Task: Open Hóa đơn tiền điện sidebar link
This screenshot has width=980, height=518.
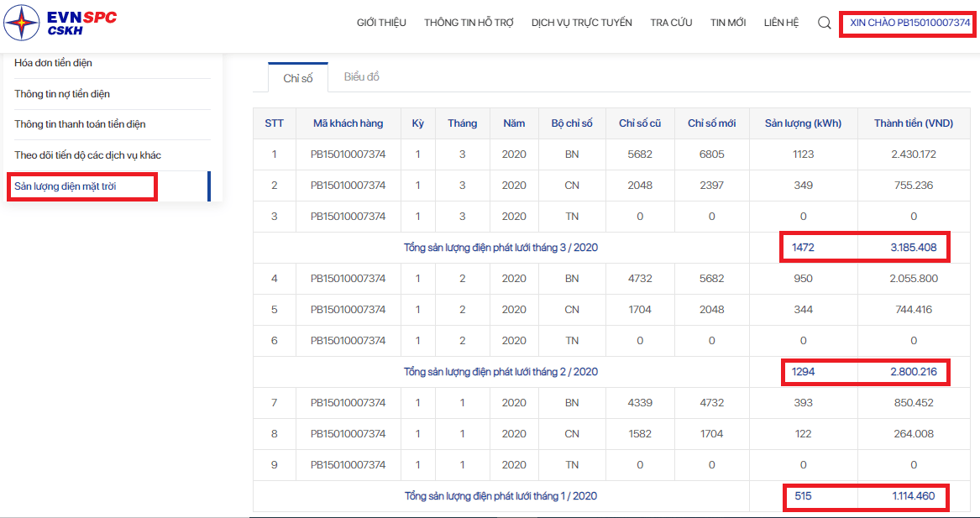Action: coord(54,62)
